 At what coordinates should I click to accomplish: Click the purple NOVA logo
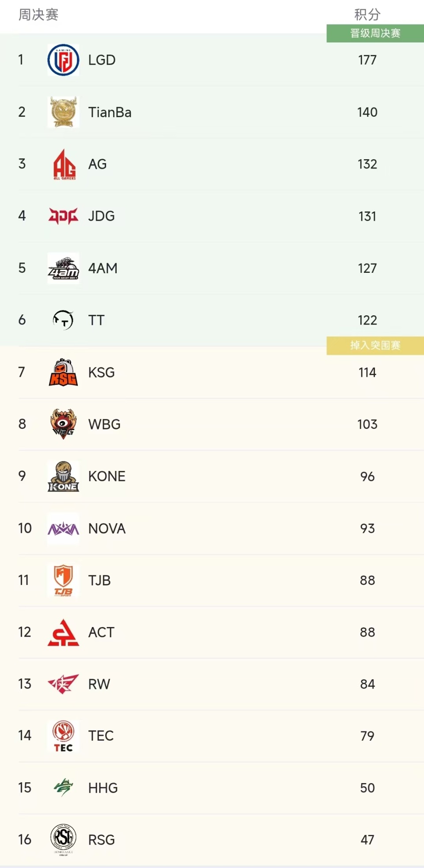(x=63, y=528)
